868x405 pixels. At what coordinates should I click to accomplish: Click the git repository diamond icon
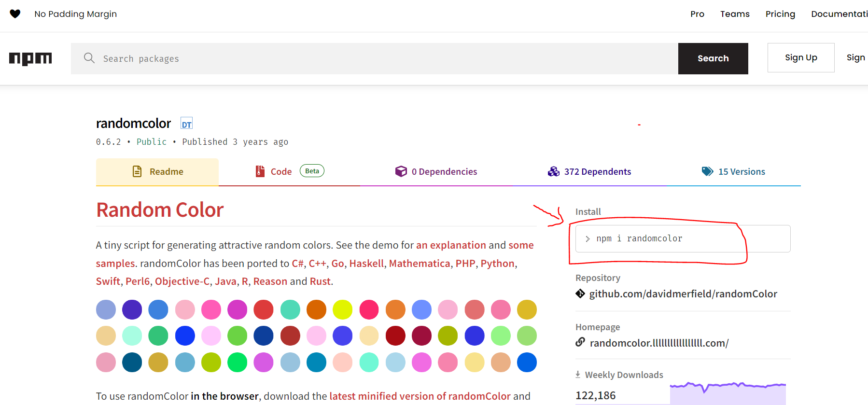tap(580, 293)
